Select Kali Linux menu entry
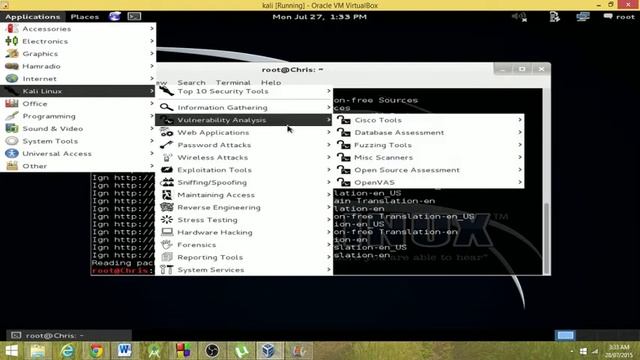Image resolution: width=640 pixels, height=360 pixels. point(78,91)
